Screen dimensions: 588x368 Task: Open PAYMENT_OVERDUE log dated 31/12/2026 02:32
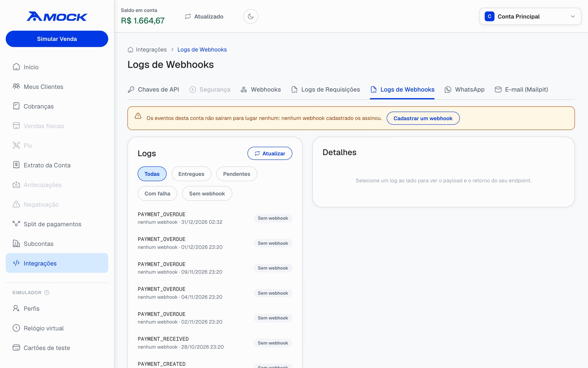pos(215,218)
